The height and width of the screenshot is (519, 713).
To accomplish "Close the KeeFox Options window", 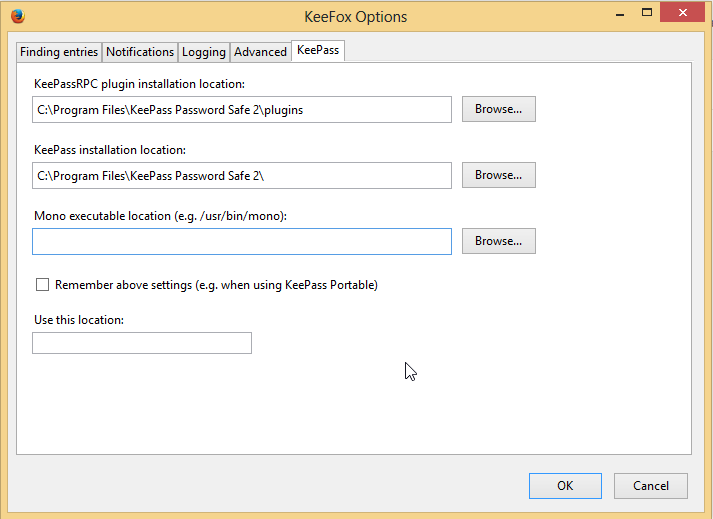I will [681, 12].
